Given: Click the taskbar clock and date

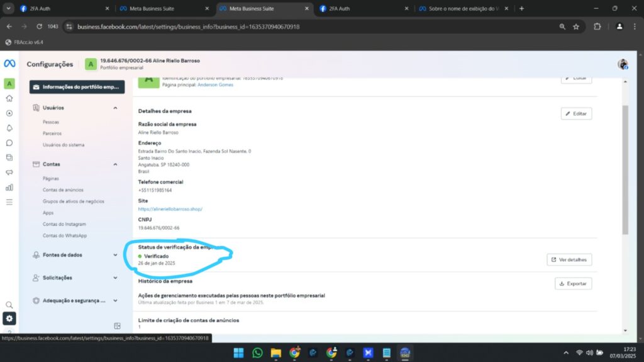Looking at the screenshot, I should click(623, 353).
